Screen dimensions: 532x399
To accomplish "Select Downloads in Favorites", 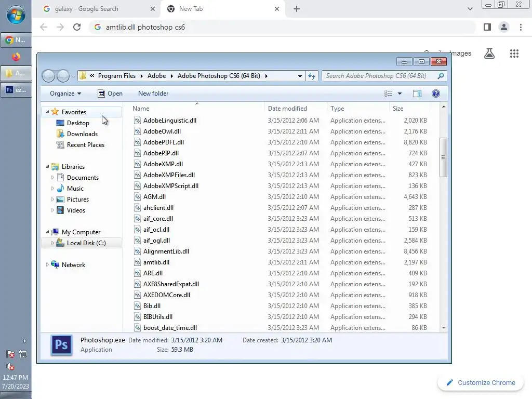I will 82,134.
